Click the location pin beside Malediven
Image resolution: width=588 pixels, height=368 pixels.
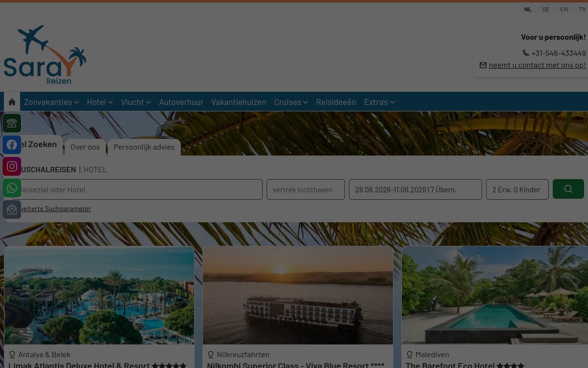[x=410, y=354]
